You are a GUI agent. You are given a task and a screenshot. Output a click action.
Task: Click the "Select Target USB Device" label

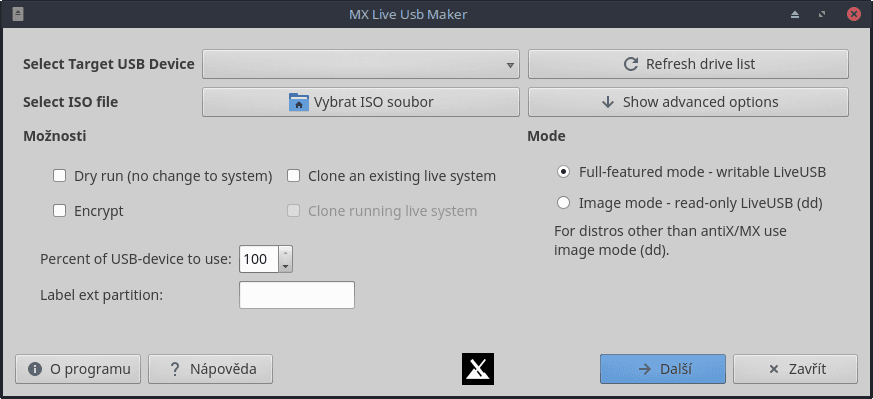click(109, 65)
